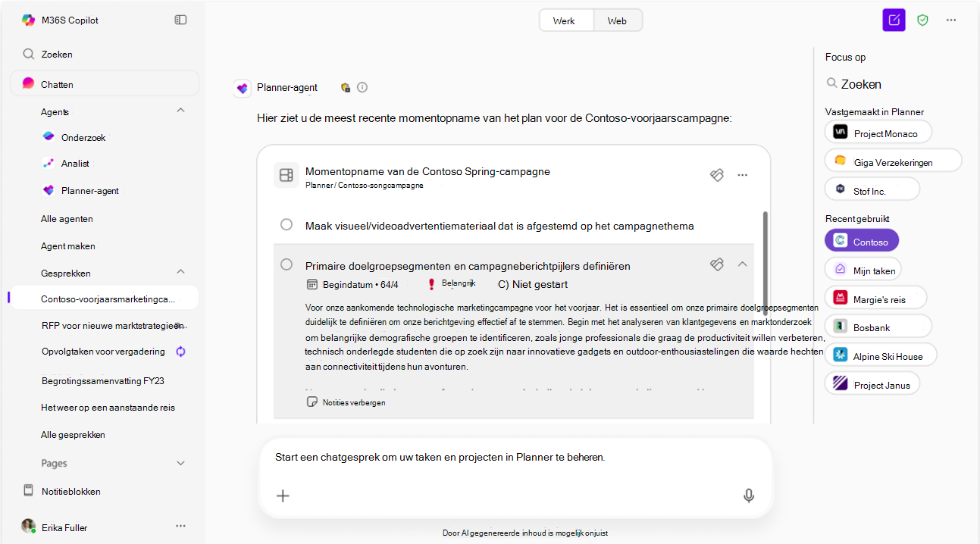
Task: Click the M36S Copilot logo icon
Action: (28, 20)
